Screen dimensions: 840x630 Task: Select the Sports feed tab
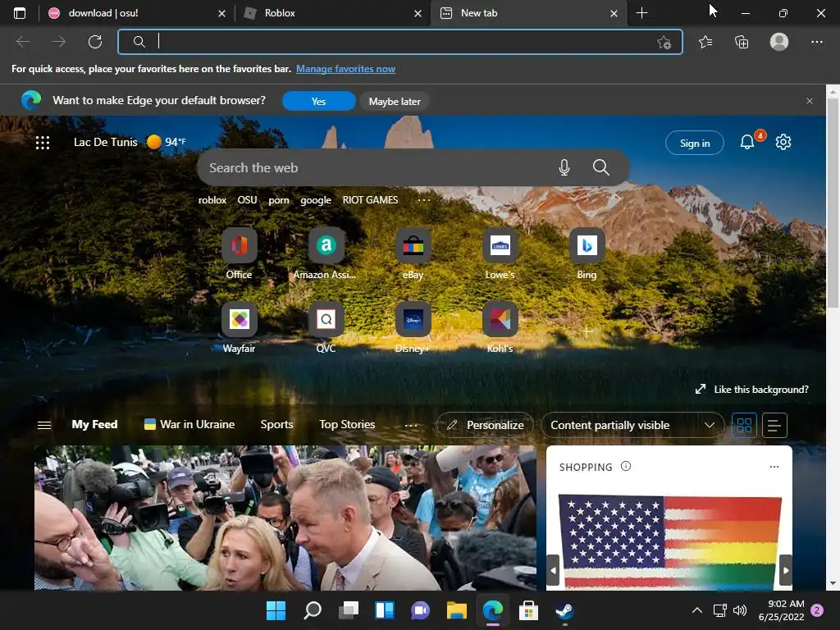276,424
